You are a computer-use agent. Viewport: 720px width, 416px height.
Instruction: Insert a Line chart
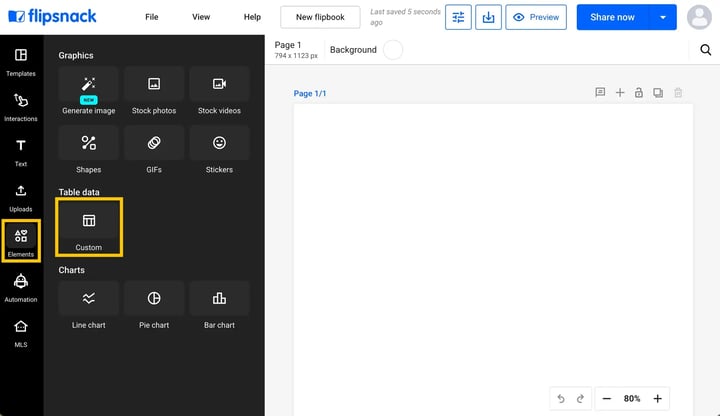pos(89,306)
